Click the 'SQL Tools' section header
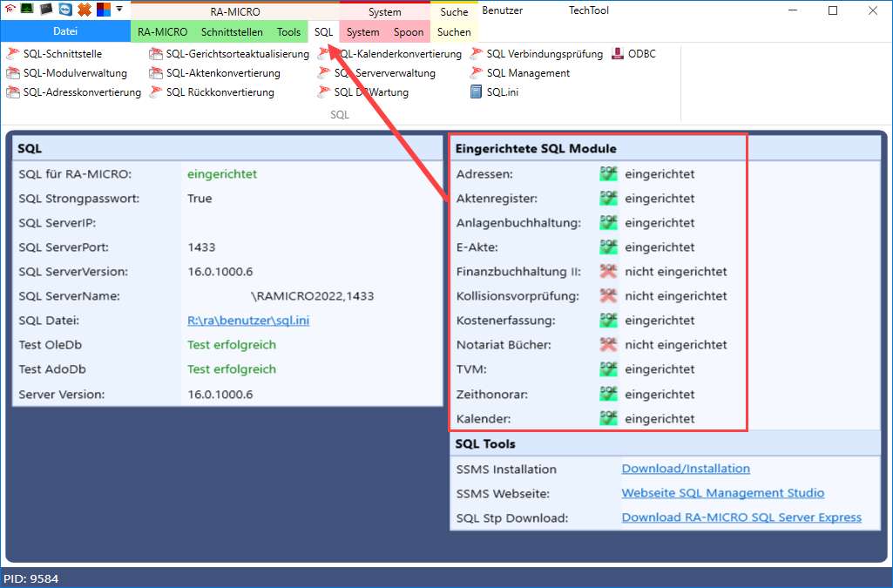Viewport: 893px width, 588px height. pyautogui.click(x=484, y=444)
